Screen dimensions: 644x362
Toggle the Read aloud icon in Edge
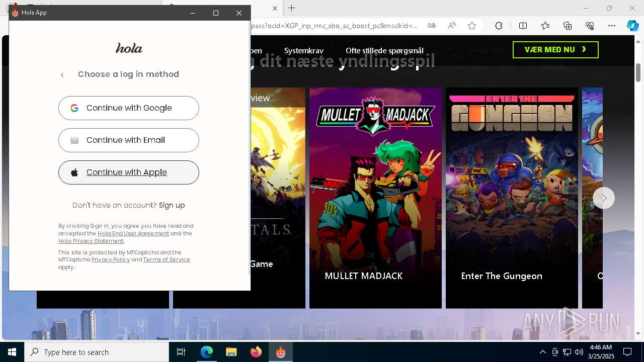(452, 26)
